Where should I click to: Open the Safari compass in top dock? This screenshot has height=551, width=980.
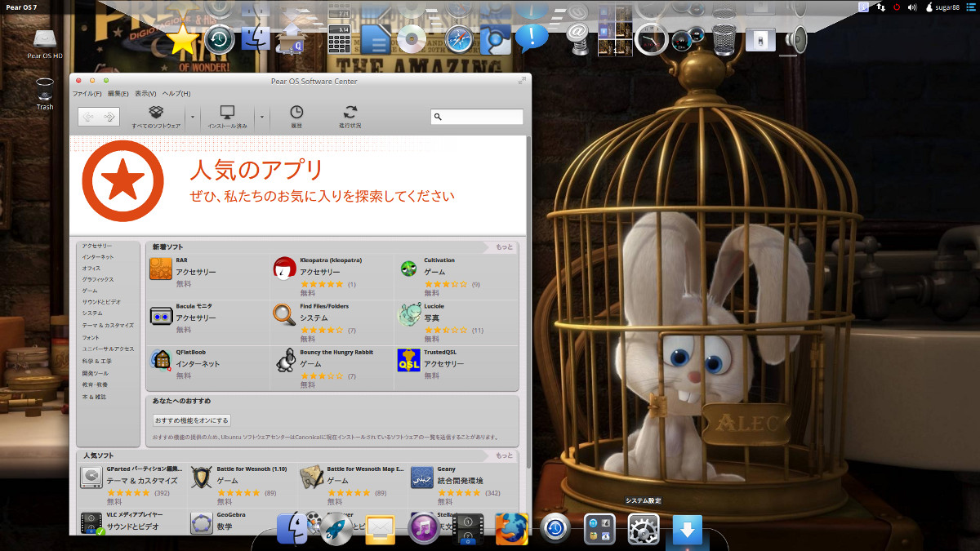tap(459, 38)
